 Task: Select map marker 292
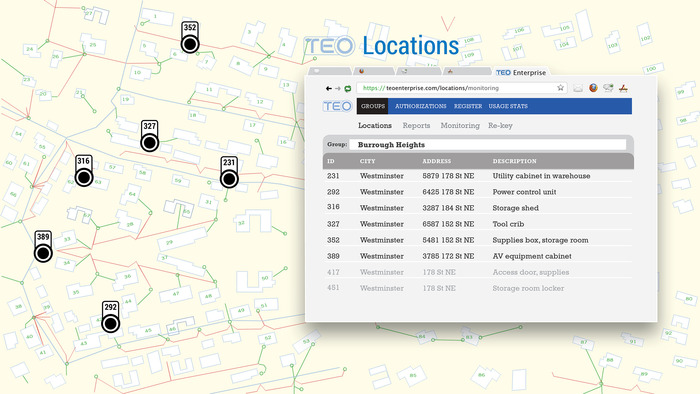click(110, 317)
